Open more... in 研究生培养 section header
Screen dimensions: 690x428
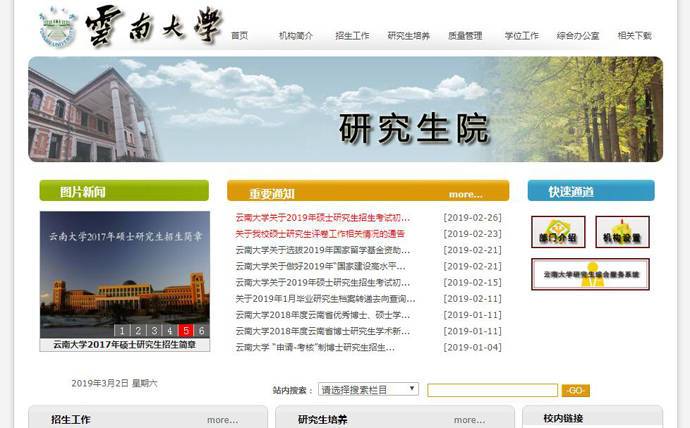470,420
